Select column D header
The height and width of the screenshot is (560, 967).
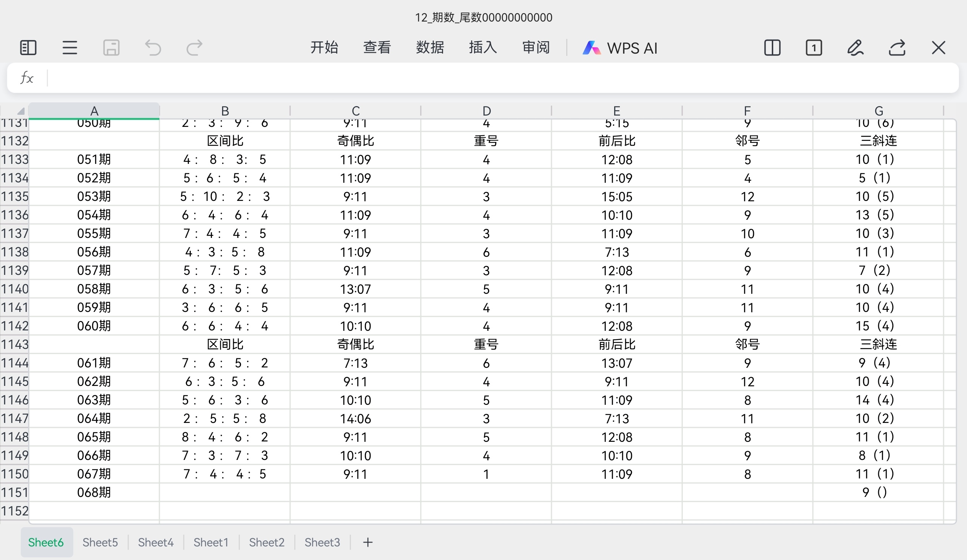click(x=486, y=111)
